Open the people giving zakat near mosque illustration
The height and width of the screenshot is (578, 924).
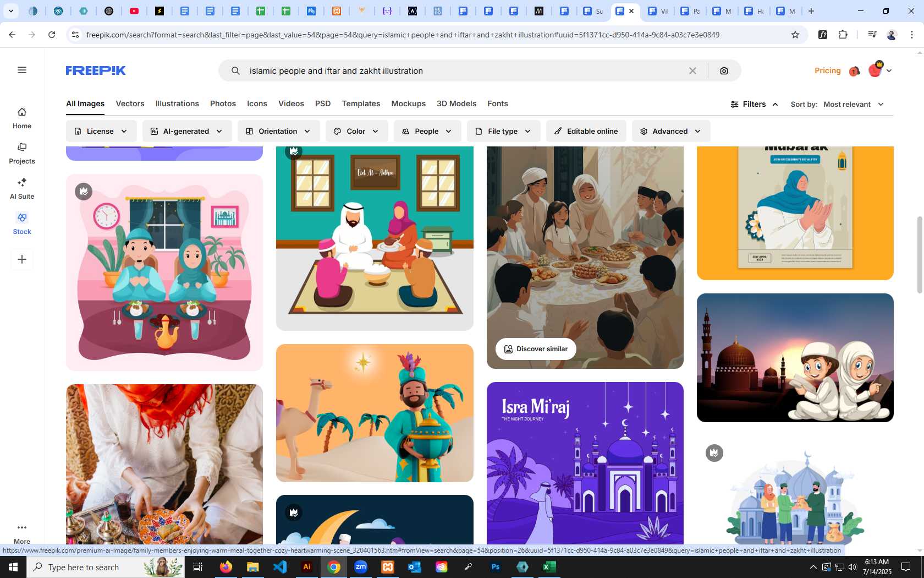[795, 490]
